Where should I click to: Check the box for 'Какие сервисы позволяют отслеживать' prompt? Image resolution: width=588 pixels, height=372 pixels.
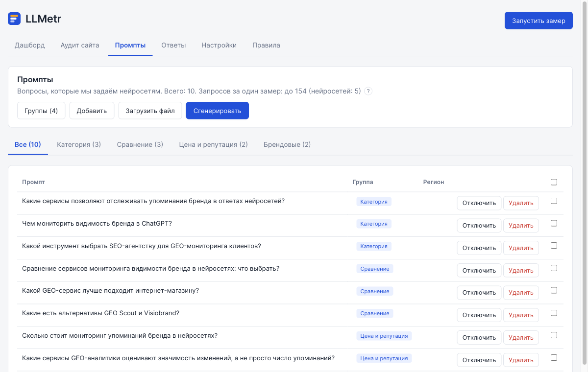[554, 201]
